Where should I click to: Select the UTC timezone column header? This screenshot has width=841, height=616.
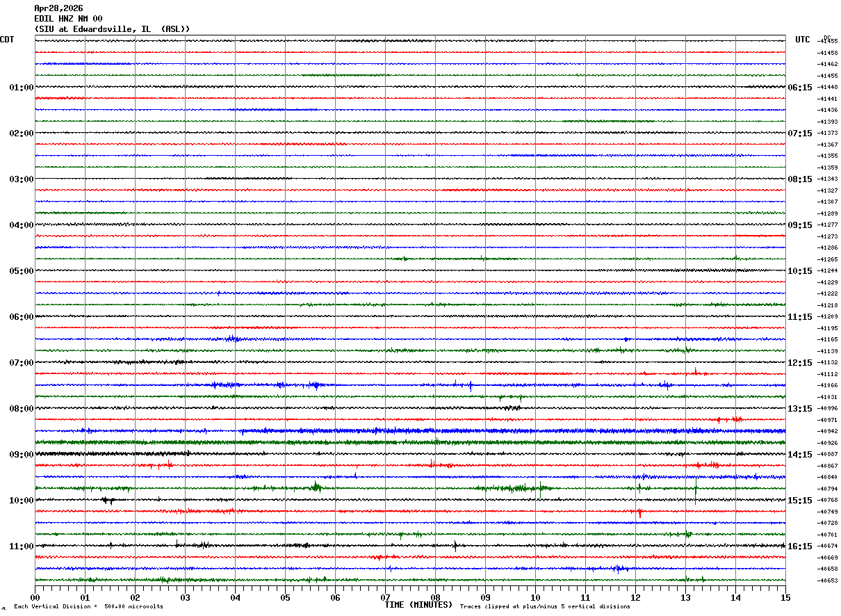click(x=803, y=40)
